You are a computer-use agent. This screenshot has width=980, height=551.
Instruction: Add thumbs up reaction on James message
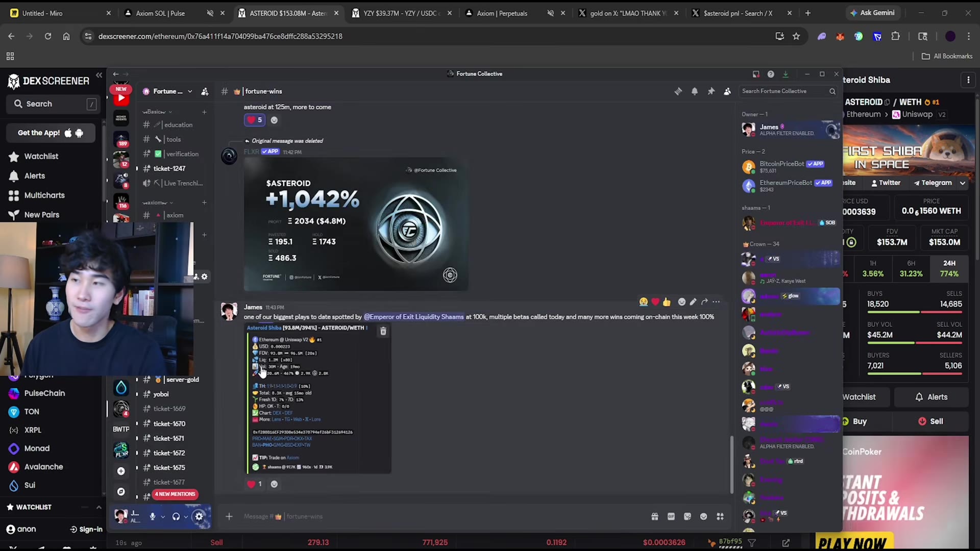(667, 302)
